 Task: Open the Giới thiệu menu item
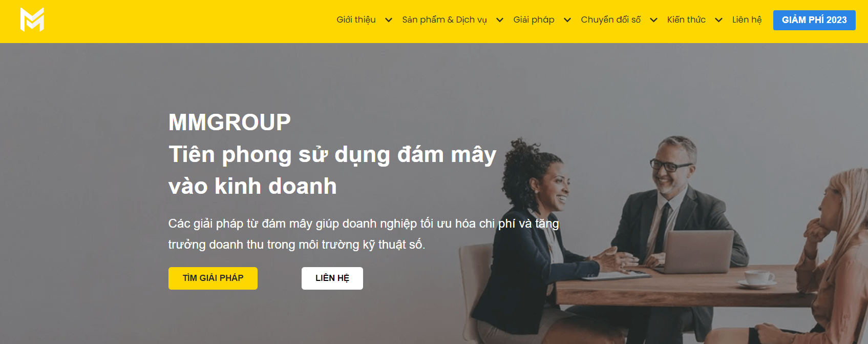356,20
